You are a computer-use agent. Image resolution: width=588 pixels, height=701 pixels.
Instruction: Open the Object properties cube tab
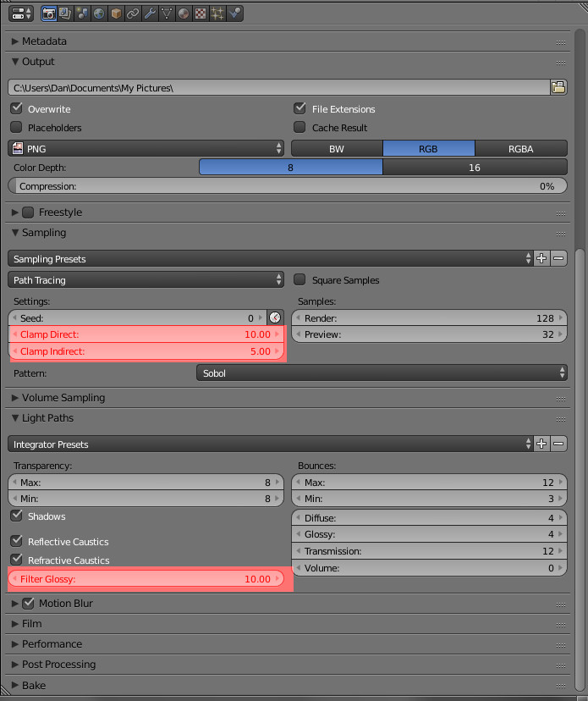(116, 14)
